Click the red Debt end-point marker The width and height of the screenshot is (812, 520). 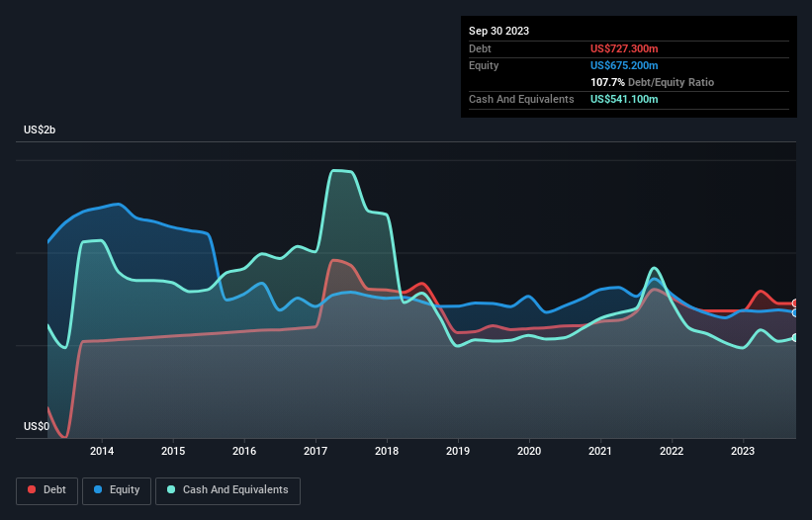[795, 303]
